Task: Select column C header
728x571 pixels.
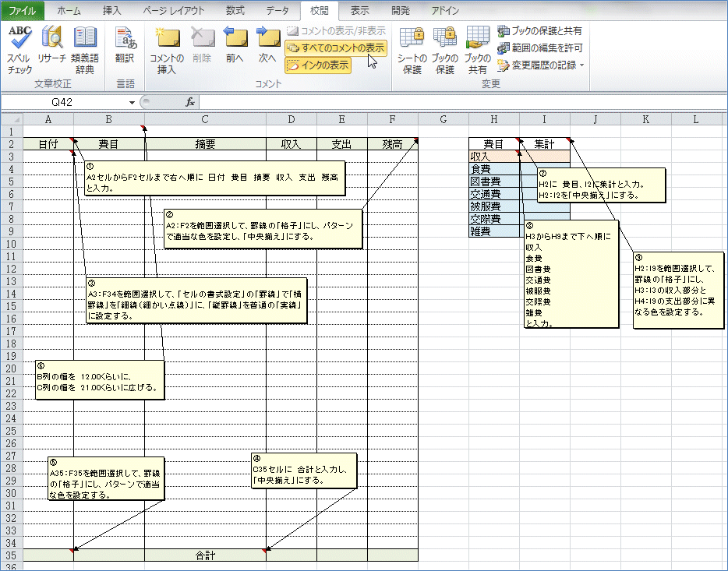Action: pos(204,119)
